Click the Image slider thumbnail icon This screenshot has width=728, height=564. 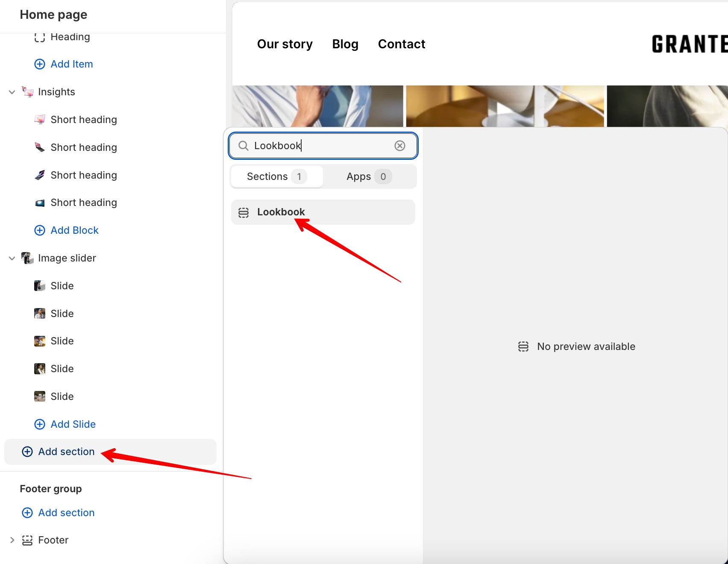coord(28,258)
